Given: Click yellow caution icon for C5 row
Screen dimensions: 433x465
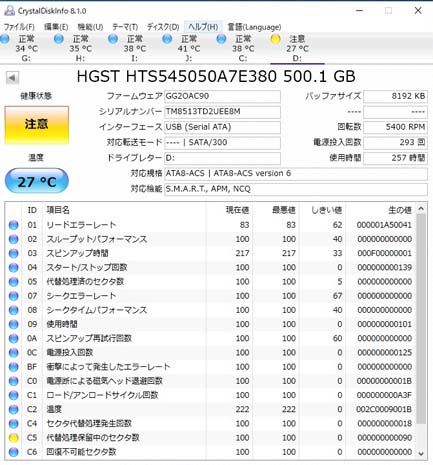Looking at the screenshot, I should tap(14, 438).
